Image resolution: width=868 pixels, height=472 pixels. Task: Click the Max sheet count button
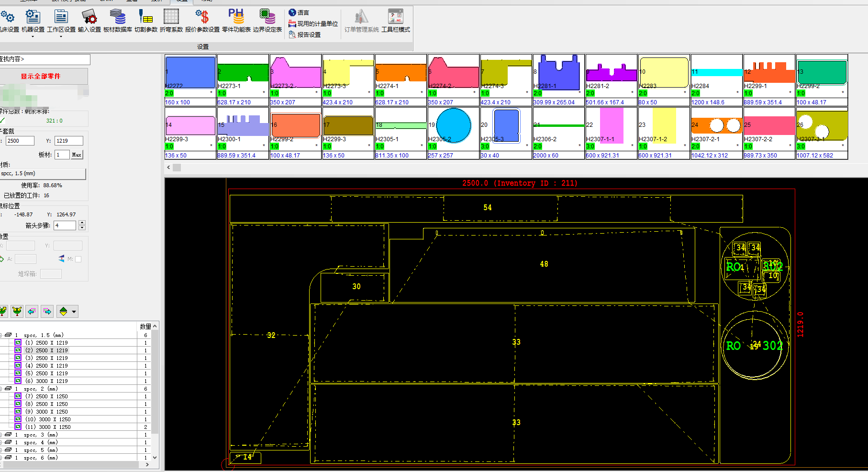coord(77,155)
